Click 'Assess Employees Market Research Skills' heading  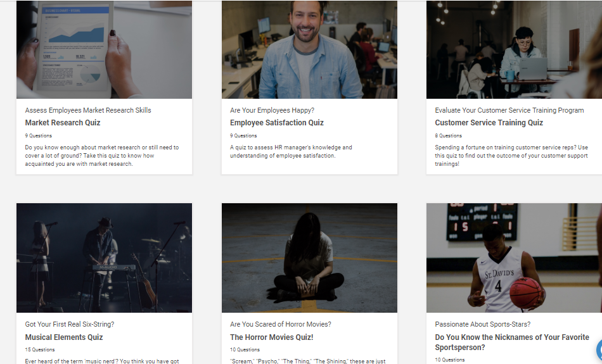pos(88,110)
